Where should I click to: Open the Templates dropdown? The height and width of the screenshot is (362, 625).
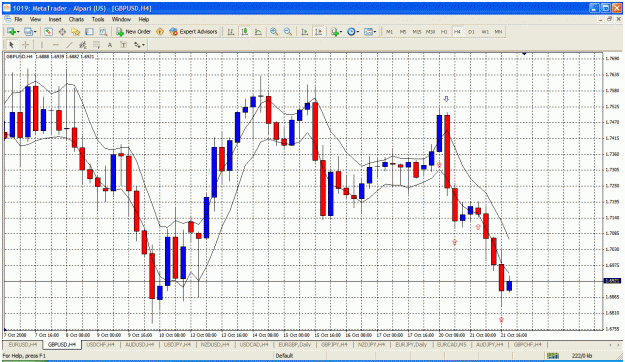[x=370, y=32]
